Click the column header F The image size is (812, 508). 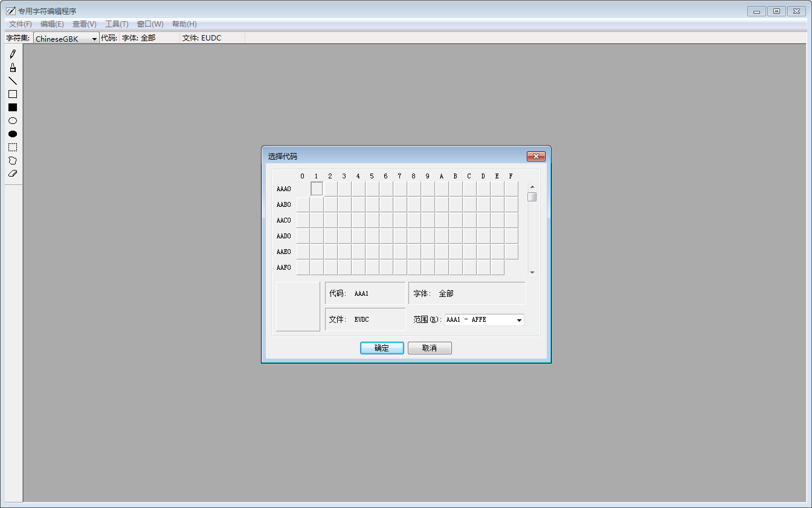point(511,177)
